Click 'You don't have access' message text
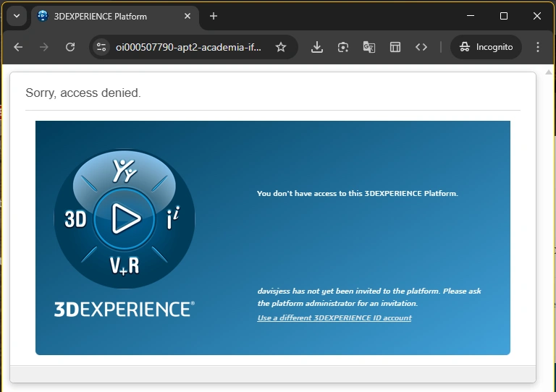This screenshot has width=556, height=392. (x=358, y=193)
